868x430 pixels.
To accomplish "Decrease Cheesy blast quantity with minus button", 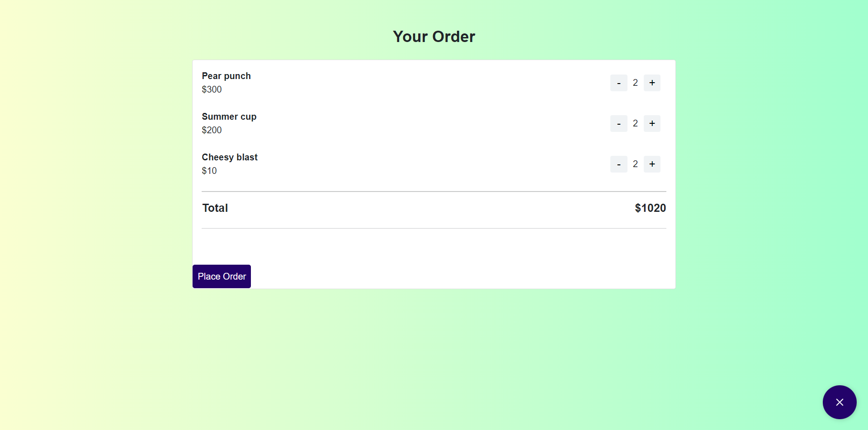I will (x=618, y=164).
